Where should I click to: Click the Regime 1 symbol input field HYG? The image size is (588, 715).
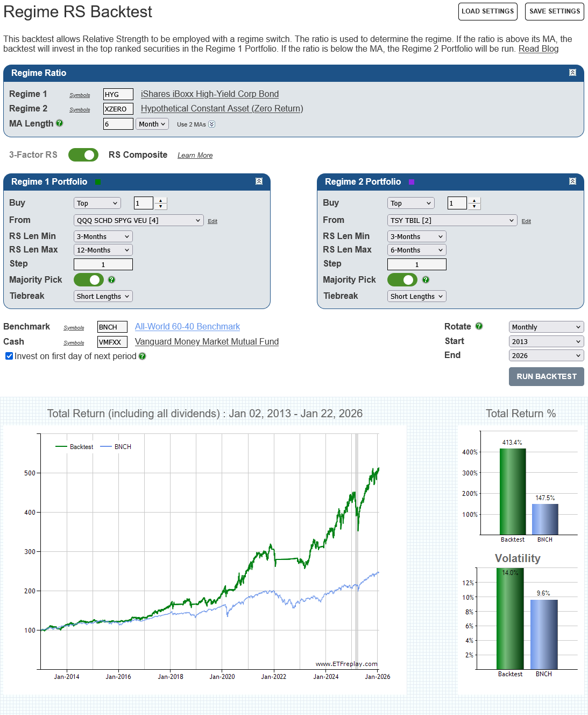(x=118, y=94)
